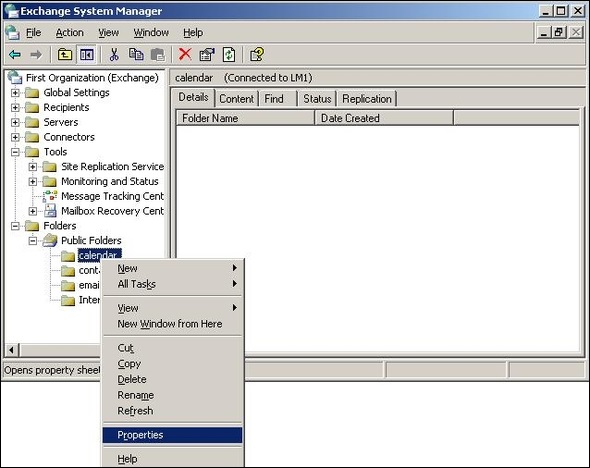The image size is (590, 468).
Task: Expand the Connectors node
Action: point(15,137)
